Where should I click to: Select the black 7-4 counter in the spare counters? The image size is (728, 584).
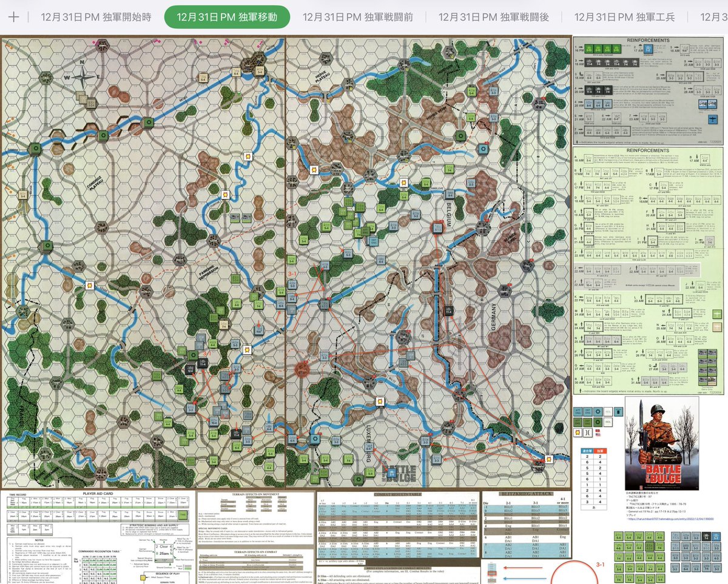(x=706, y=537)
